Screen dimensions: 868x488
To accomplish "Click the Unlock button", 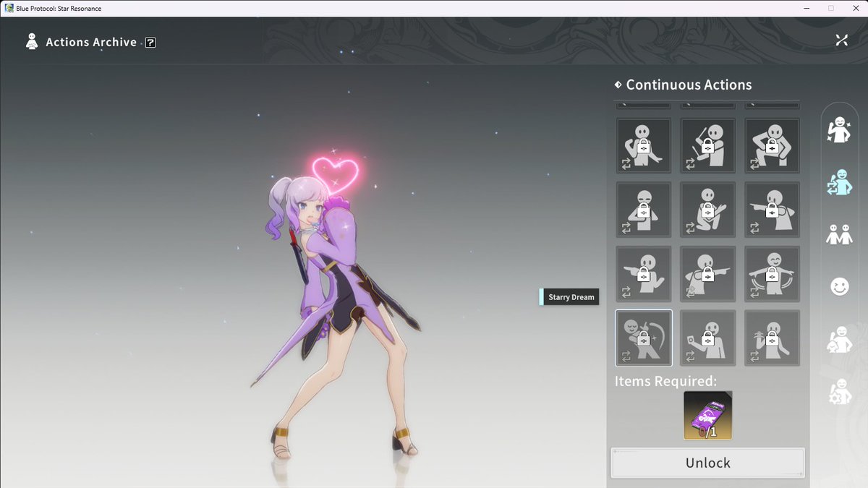I will pyautogui.click(x=708, y=463).
